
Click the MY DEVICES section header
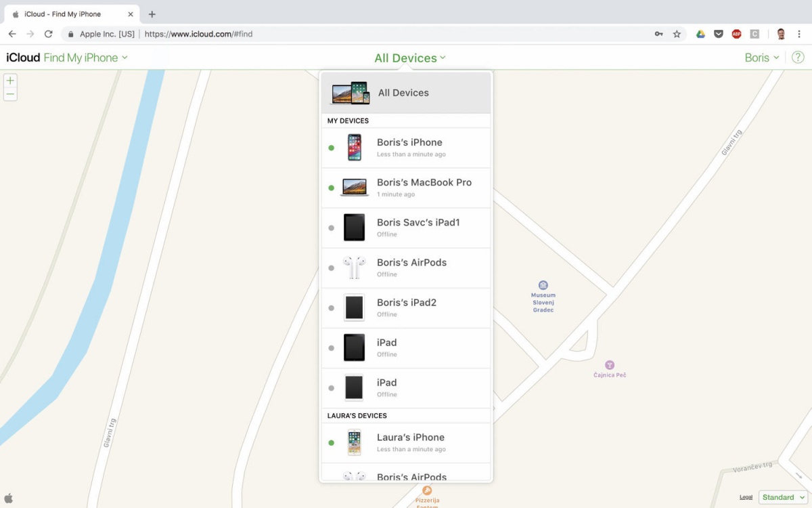point(348,121)
